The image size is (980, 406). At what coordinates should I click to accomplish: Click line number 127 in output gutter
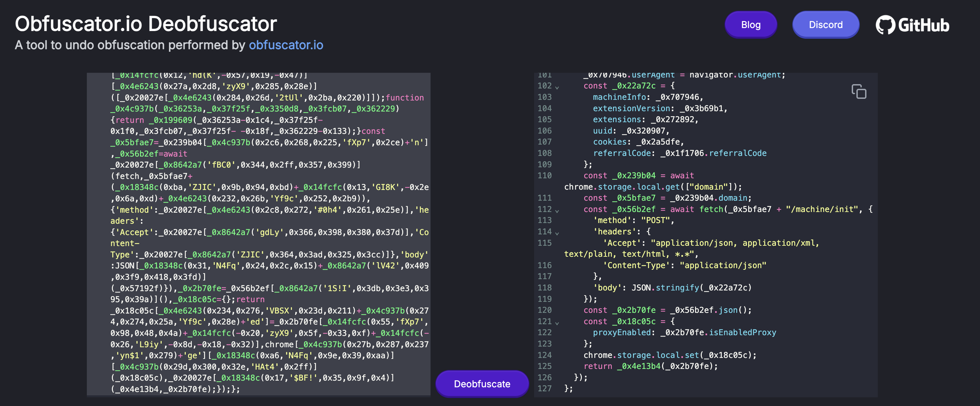click(x=544, y=388)
